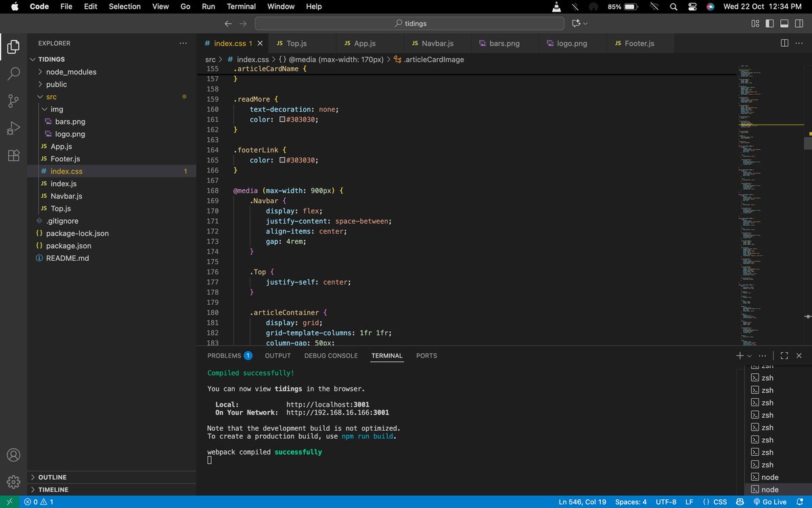Split the editor to the right
This screenshot has width=812, height=508.
point(784,43)
